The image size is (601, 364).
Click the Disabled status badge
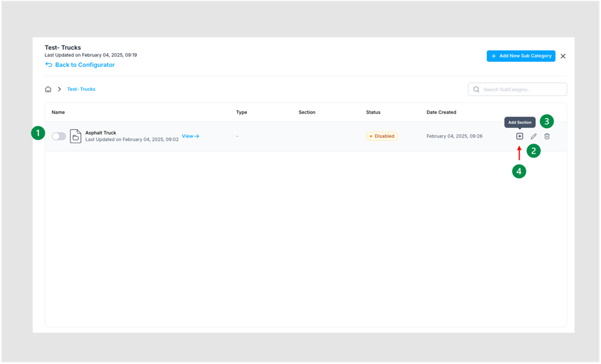coord(382,136)
